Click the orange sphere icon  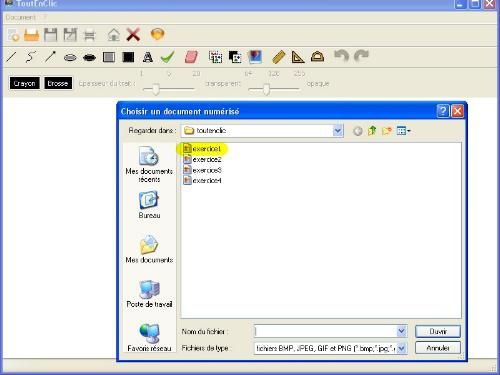point(157,34)
